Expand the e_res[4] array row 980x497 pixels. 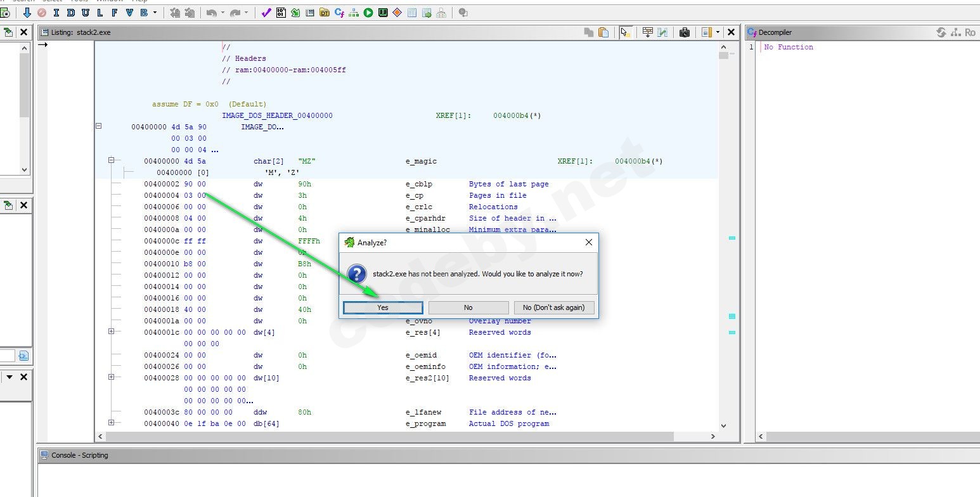point(111,332)
